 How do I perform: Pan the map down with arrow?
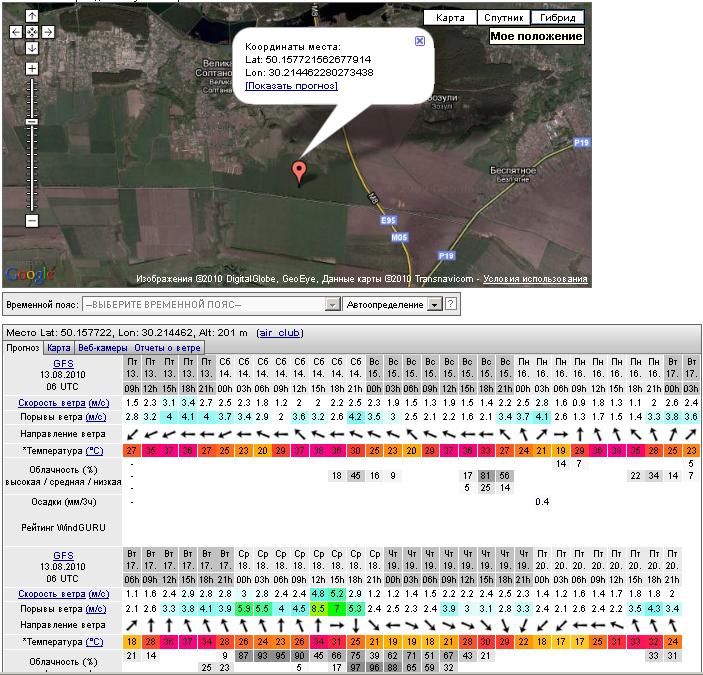[32, 47]
